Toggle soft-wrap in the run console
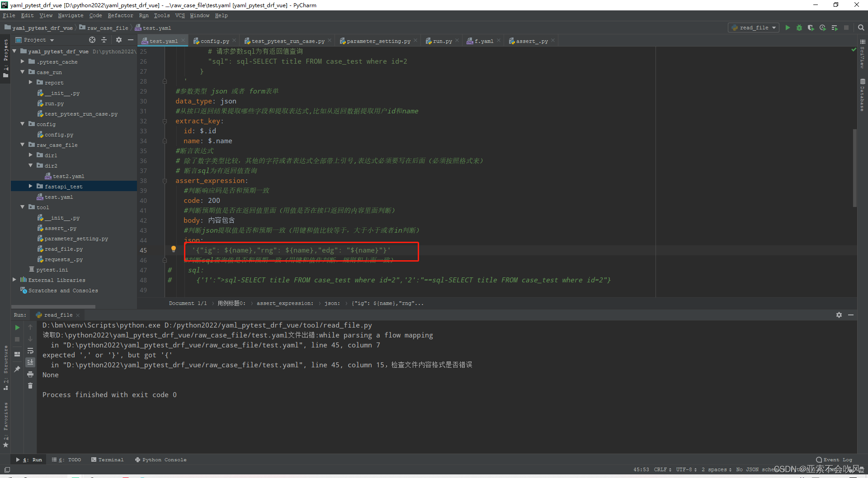 click(x=30, y=351)
